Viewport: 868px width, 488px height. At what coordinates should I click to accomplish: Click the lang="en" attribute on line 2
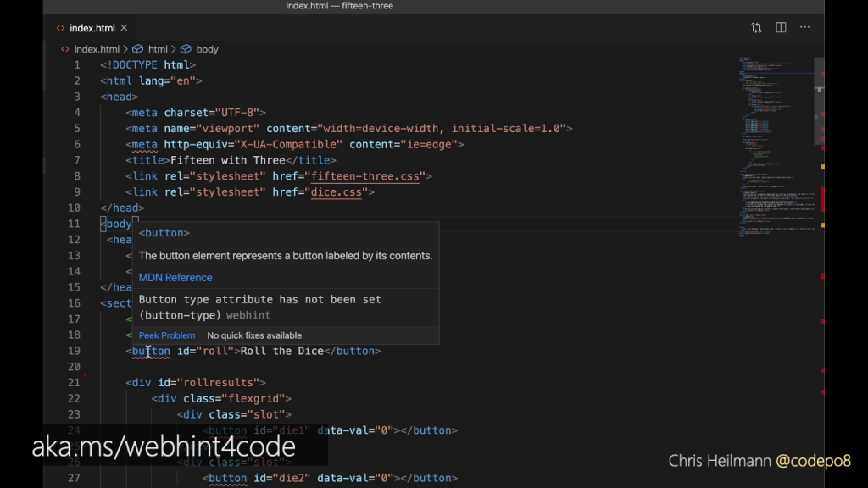pos(167,81)
